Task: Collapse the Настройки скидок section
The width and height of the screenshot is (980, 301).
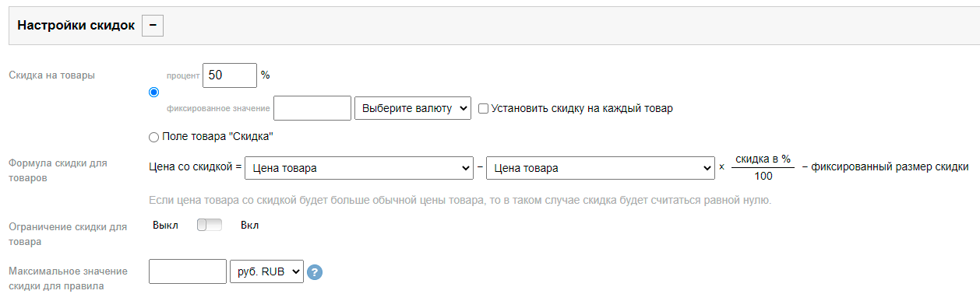Action: (x=152, y=26)
